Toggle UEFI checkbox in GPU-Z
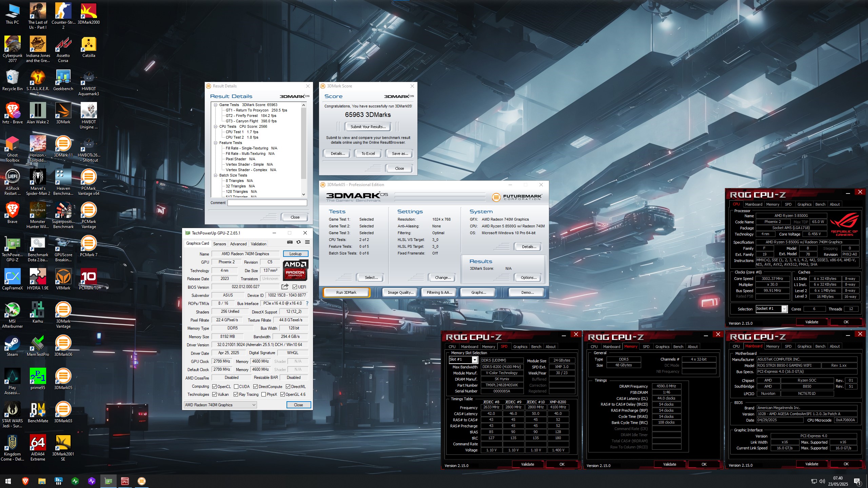The height and width of the screenshot is (488, 868). (295, 287)
